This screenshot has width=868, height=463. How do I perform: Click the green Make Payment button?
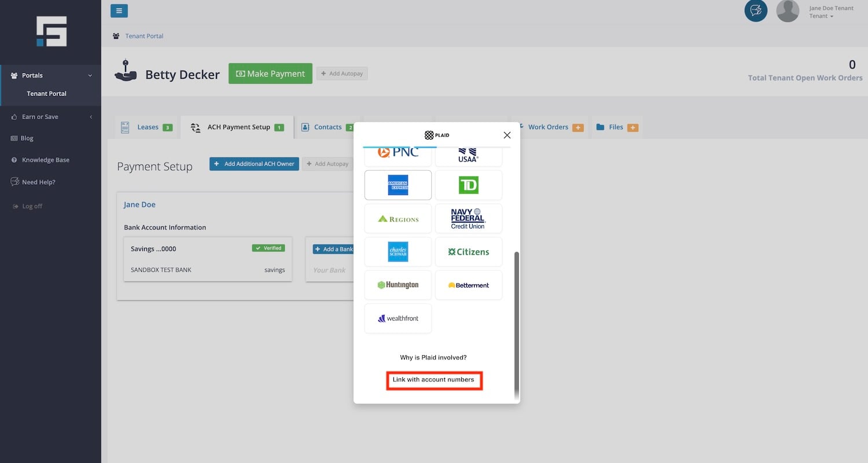270,74
